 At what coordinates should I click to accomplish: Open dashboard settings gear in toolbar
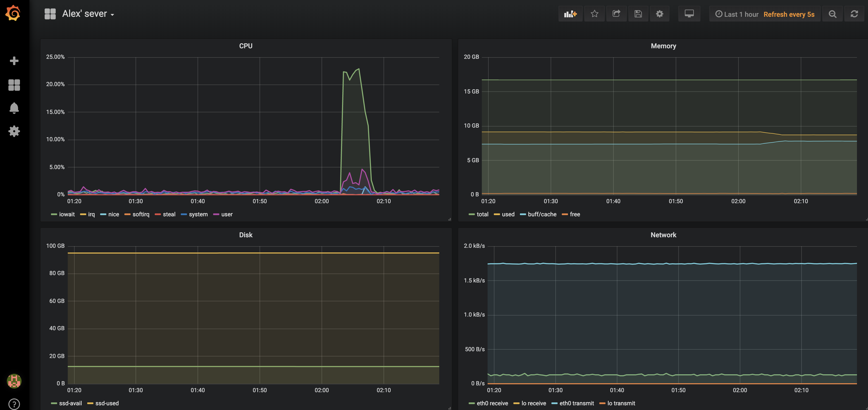(x=659, y=14)
